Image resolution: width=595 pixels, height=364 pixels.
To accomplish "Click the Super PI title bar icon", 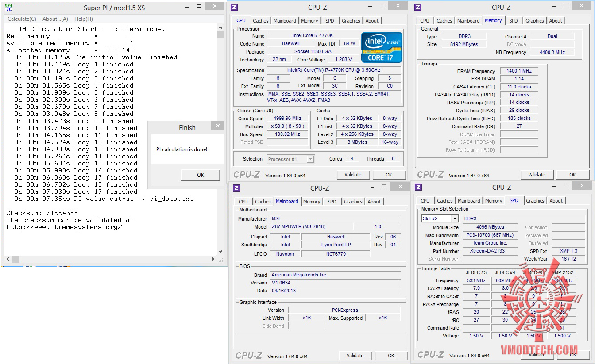I will pyautogui.click(x=8, y=8).
